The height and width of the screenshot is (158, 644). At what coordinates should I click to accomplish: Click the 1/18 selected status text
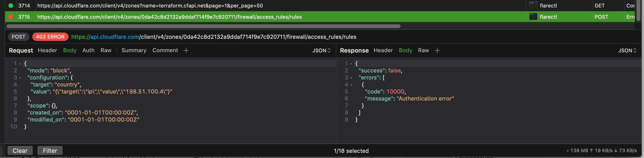(x=351, y=151)
